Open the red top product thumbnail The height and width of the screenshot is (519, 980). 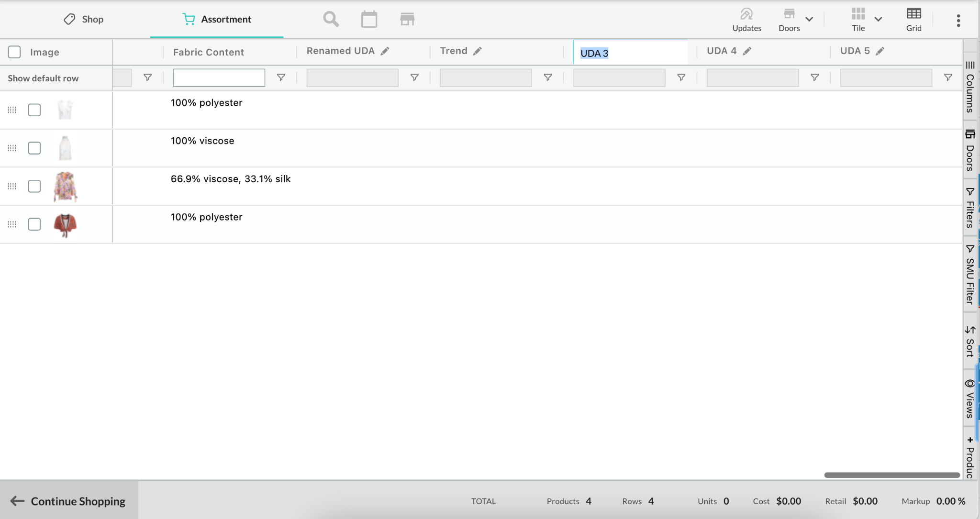click(x=65, y=225)
